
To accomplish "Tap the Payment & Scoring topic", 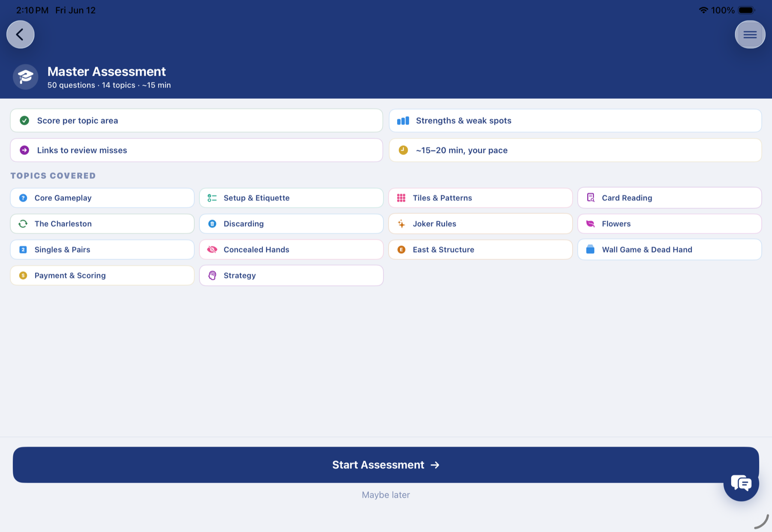I will (x=102, y=275).
